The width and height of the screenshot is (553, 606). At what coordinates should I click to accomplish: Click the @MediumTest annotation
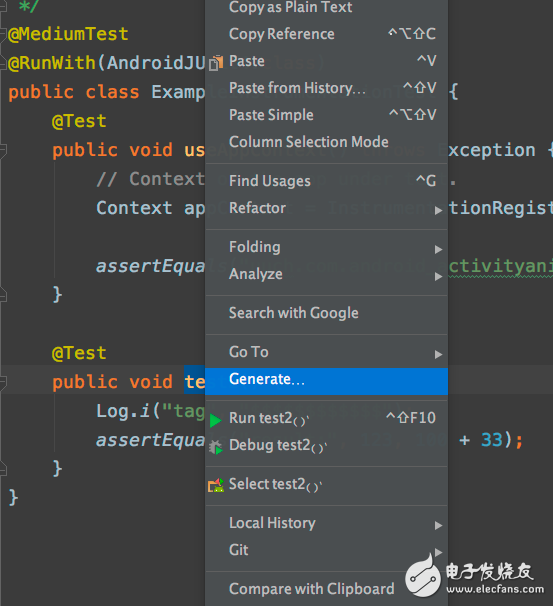(68, 34)
